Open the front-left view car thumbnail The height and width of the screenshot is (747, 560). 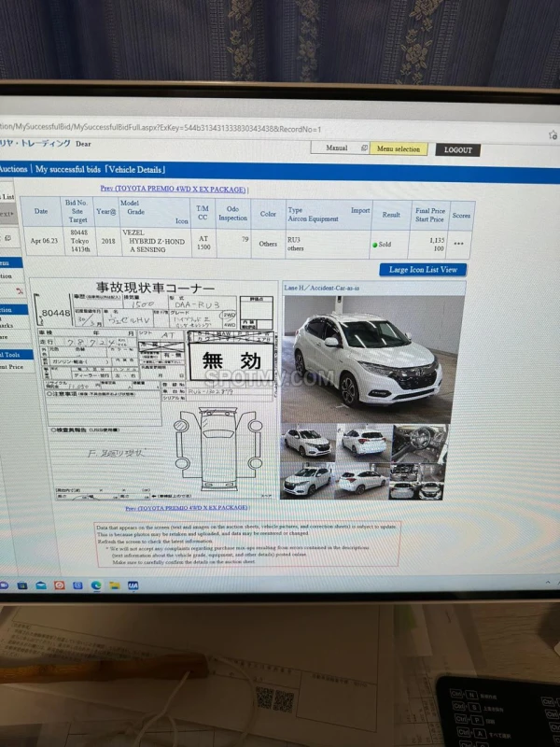307,480
